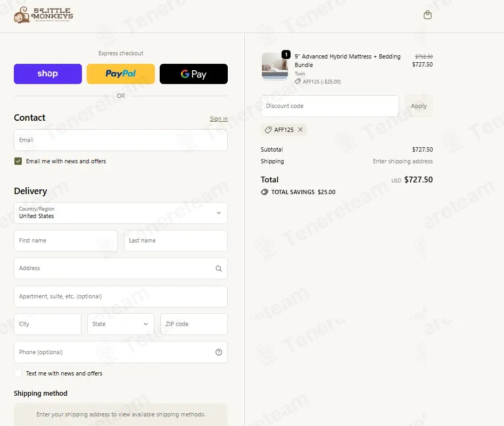
Task: Click the address search magnifier icon
Action: (x=219, y=269)
